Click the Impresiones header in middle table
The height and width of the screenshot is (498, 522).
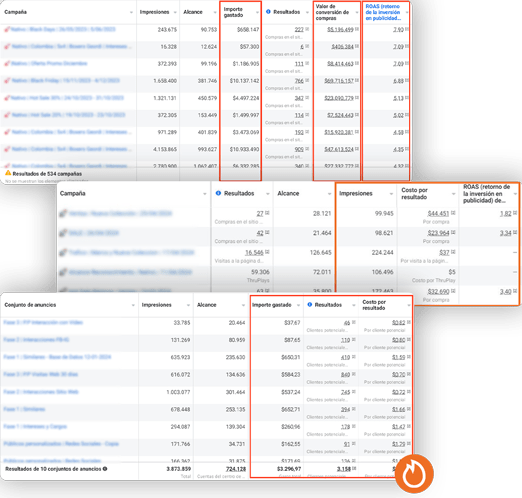pyautogui.click(x=356, y=193)
